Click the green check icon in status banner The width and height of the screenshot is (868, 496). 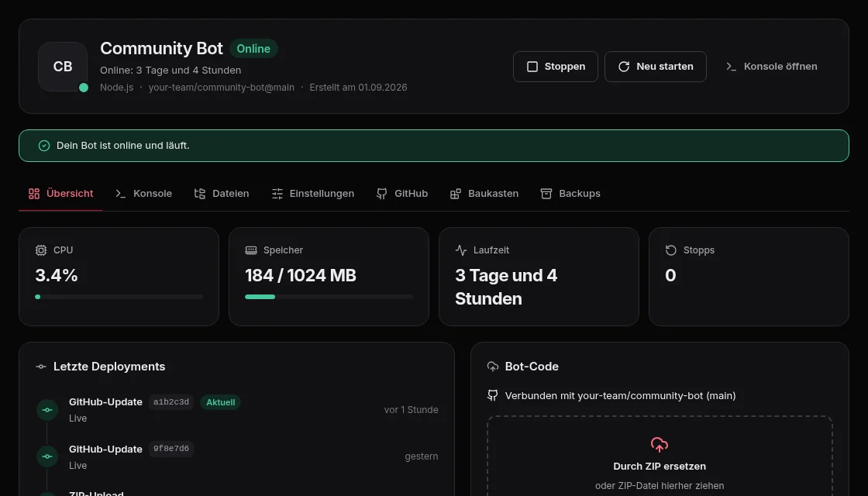click(x=44, y=146)
